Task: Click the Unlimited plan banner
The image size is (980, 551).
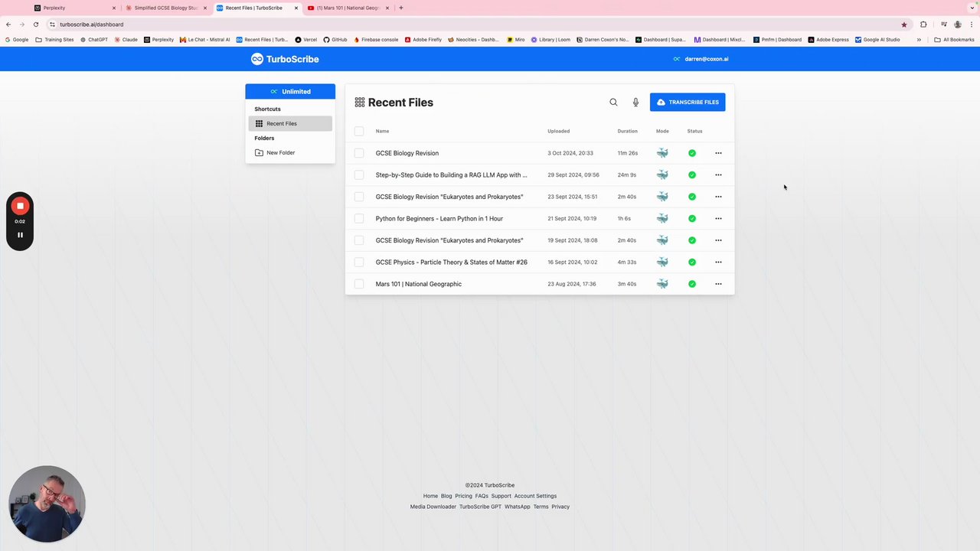Action: 290,91
